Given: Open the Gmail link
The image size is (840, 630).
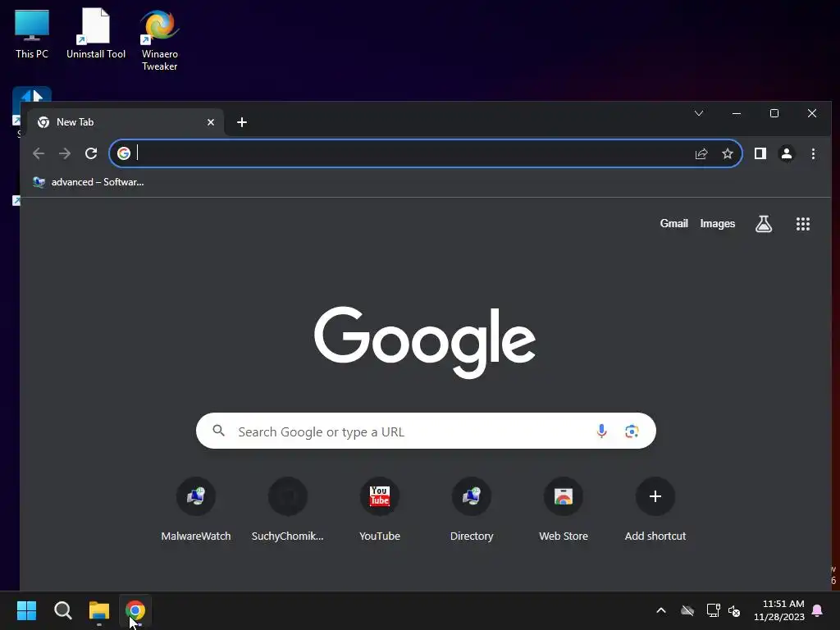Looking at the screenshot, I should click(x=674, y=224).
